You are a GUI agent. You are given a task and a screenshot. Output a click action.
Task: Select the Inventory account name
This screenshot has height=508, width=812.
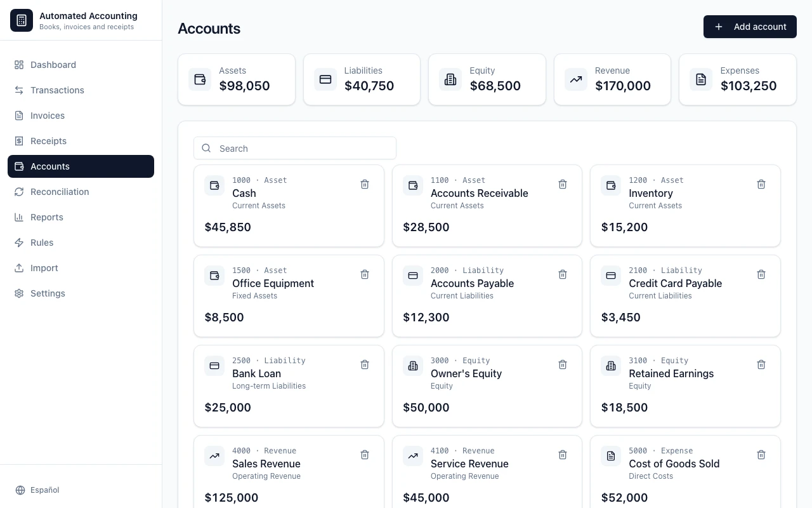pyautogui.click(x=651, y=193)
